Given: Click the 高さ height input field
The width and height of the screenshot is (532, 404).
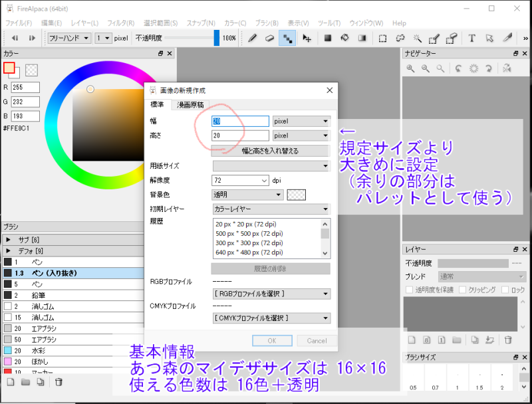Looking at the screenshot, I should pyautogui.click(x=240, y=136).
